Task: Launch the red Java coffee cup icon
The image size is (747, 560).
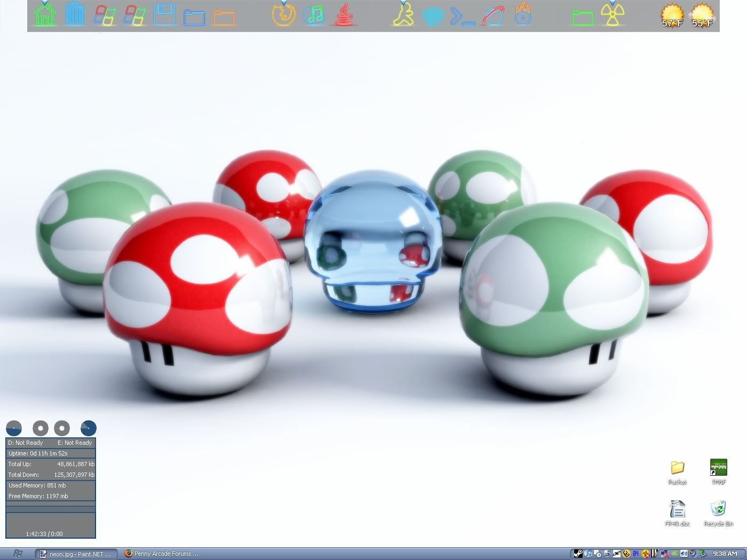Action: tap(344, 15)
